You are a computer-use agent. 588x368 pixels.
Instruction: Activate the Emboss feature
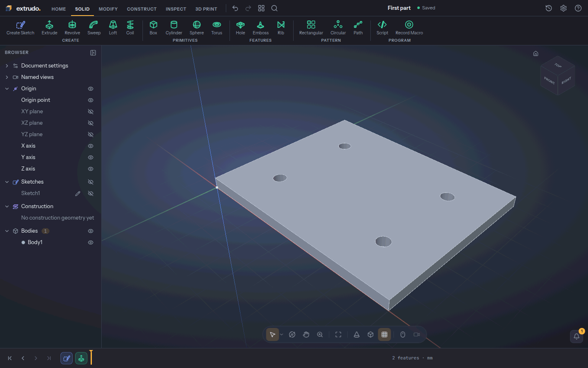click(x=261, y=28)
